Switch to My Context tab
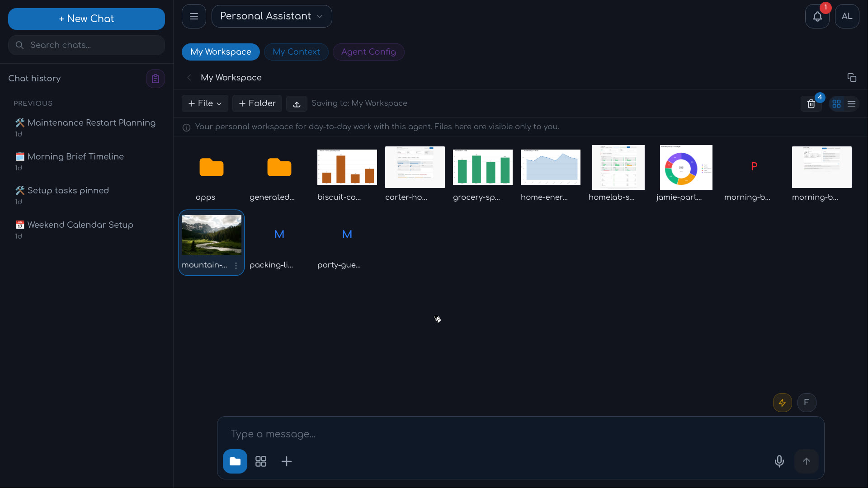The image size is (868, 488). pyautogui.click(x=296, y=52)
